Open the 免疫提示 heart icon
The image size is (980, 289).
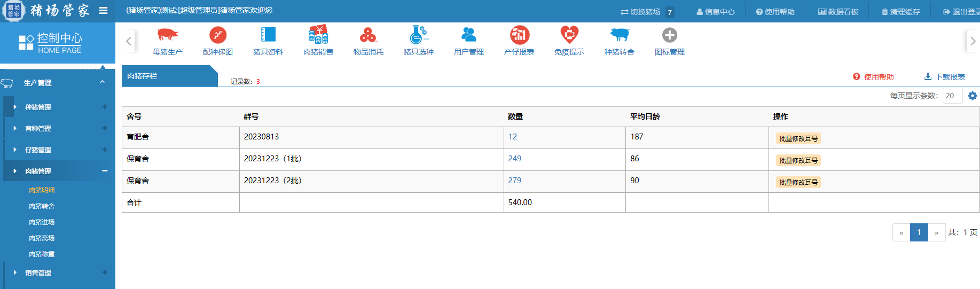(569, 35)
